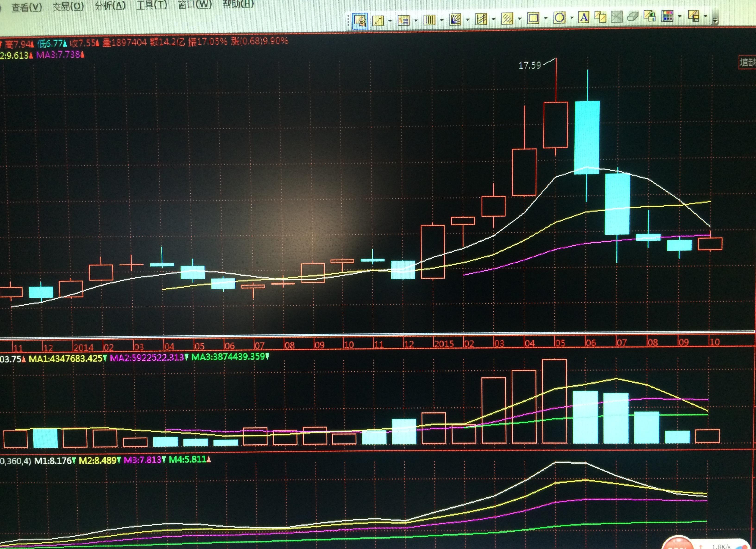Expand the fan lines tool dropdown
Viewport: 756px width, 549px height.
coord(467,20)
